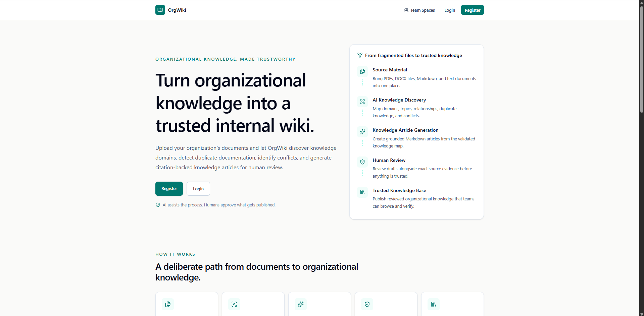Click the 'Turn organizational knowledge' main headline

235,103
